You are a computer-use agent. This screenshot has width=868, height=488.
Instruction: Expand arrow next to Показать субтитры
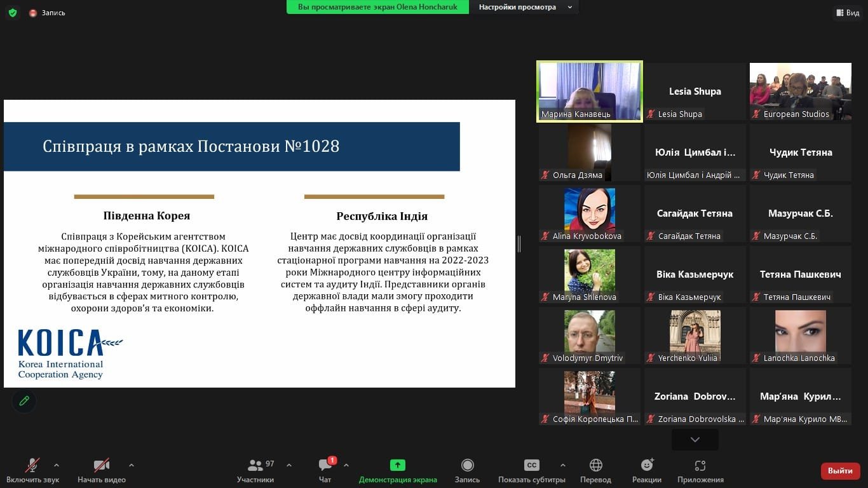click(x=562, y=465)
